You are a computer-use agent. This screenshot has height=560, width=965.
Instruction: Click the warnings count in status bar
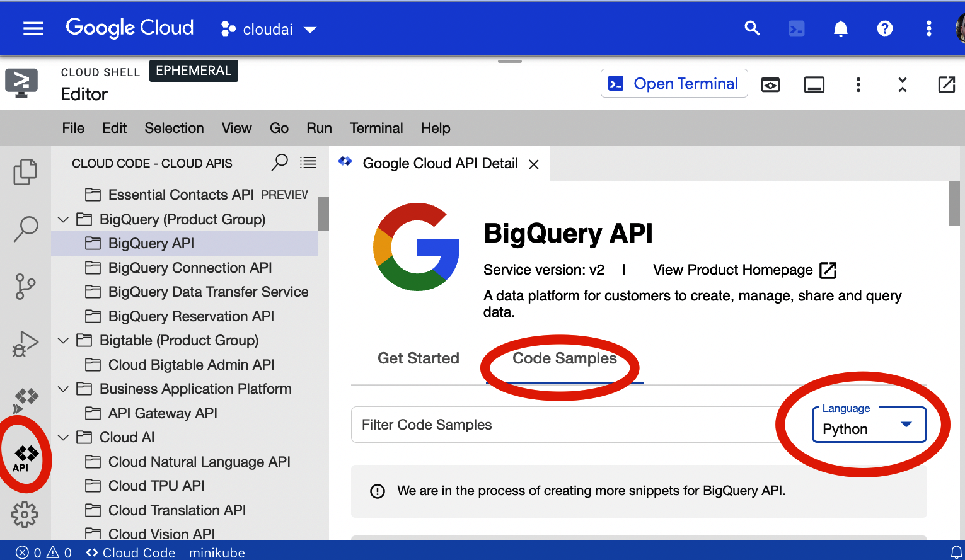click(x=59, y=552)
